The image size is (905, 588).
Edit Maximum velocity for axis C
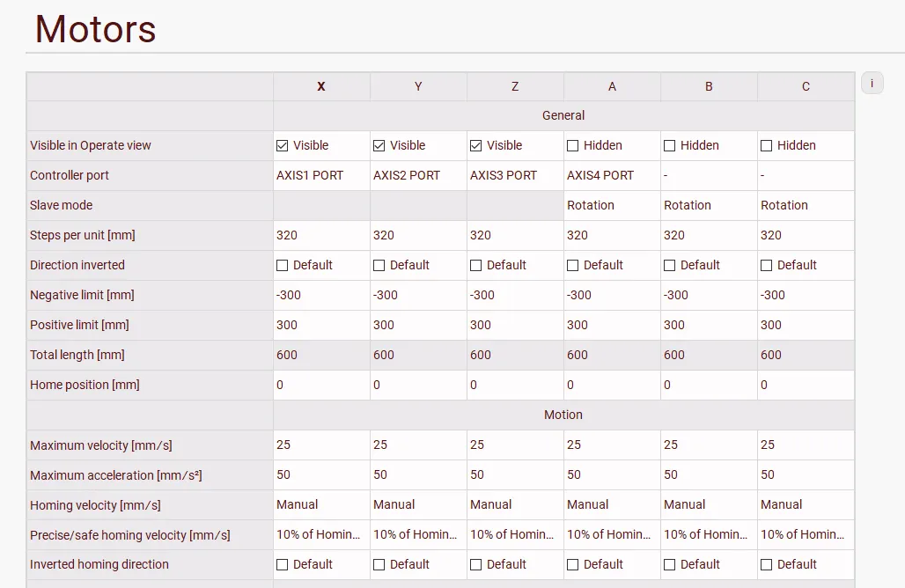coord(806,445)
